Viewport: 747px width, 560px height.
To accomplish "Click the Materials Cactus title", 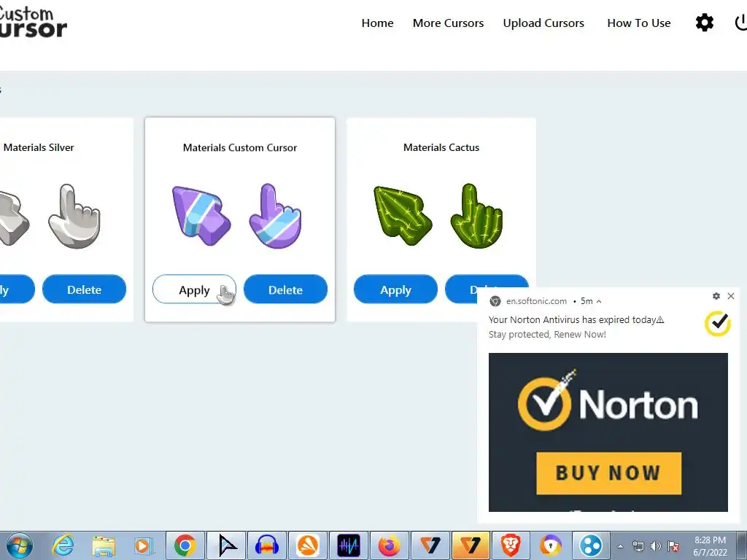I will point(441,147).
